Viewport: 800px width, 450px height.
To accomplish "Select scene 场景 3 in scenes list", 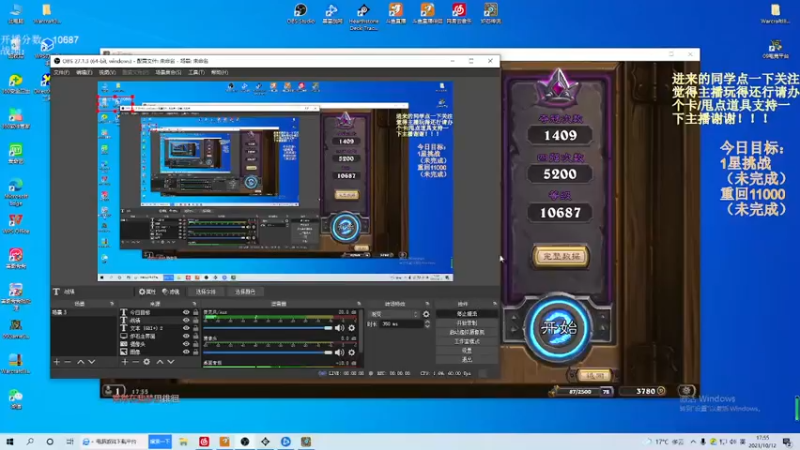I will point(84,312).
